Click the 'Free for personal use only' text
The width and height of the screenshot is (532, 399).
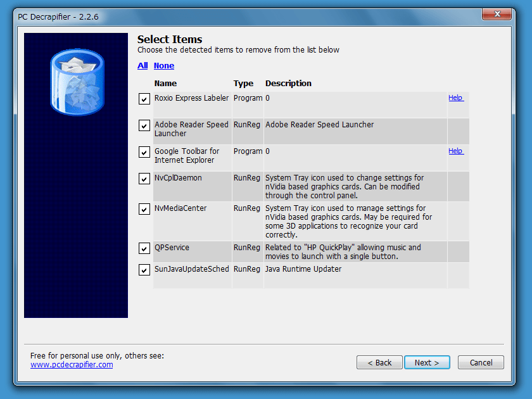[97, 356]
